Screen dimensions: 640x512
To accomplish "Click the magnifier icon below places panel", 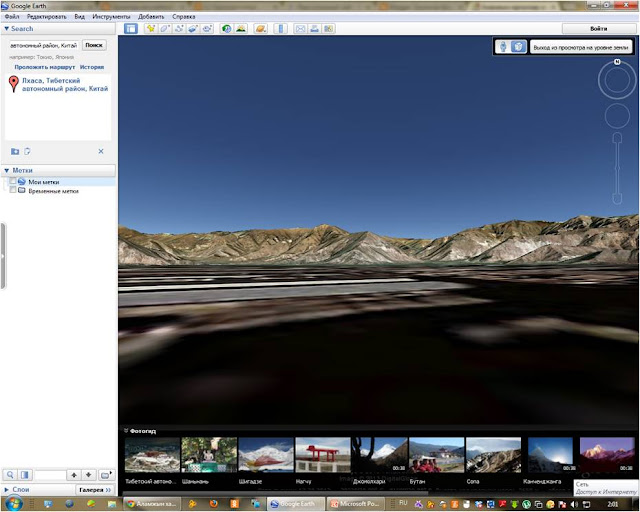I will [x=10, y=475].
